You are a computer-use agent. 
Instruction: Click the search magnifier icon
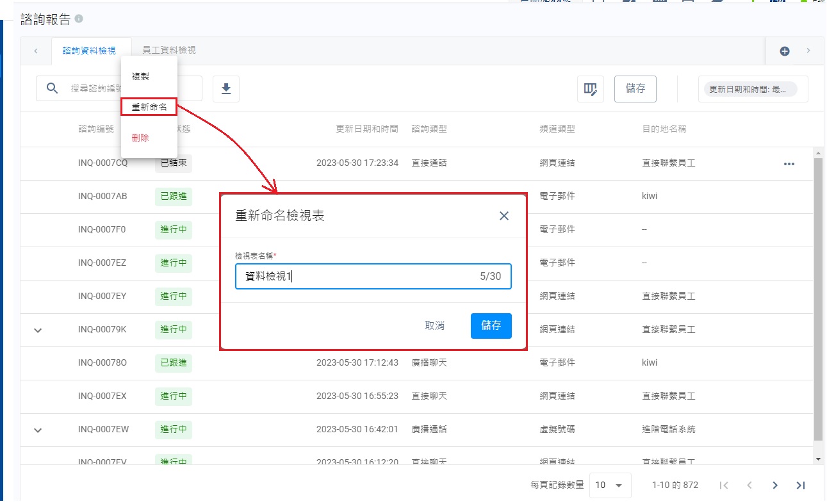(x=53, y=88)
